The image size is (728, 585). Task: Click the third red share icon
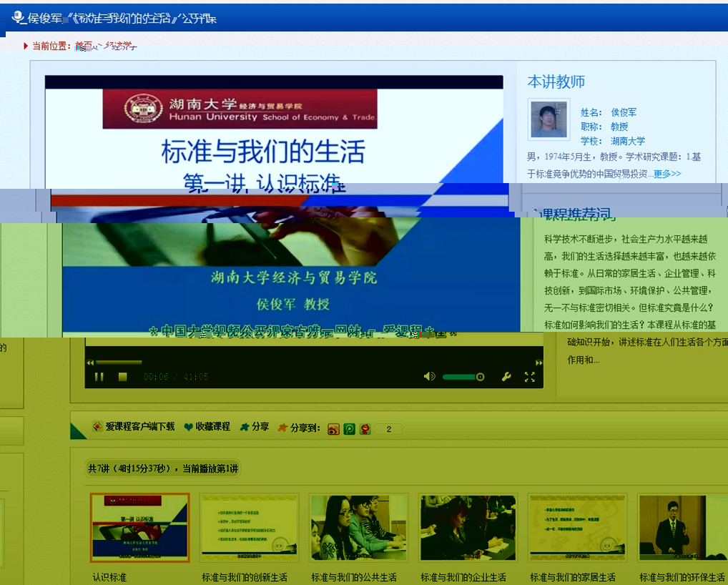(x=365, y=429)
